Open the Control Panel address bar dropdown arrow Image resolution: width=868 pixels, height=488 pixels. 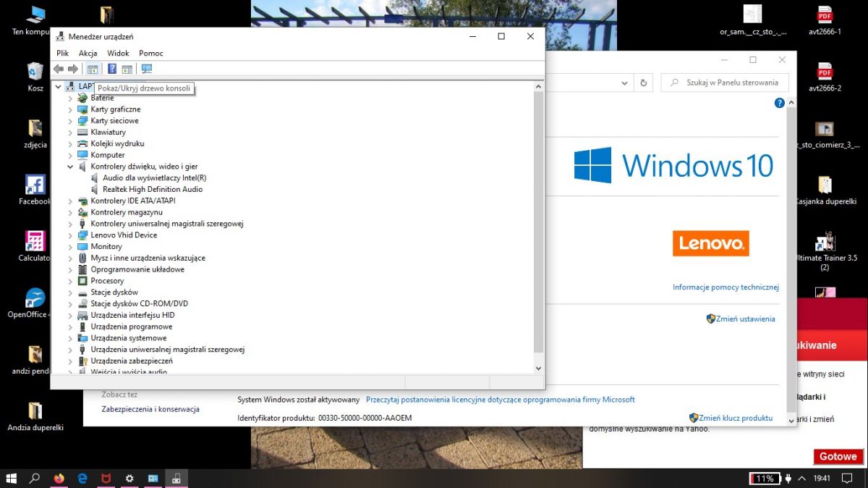click(626, 83)
